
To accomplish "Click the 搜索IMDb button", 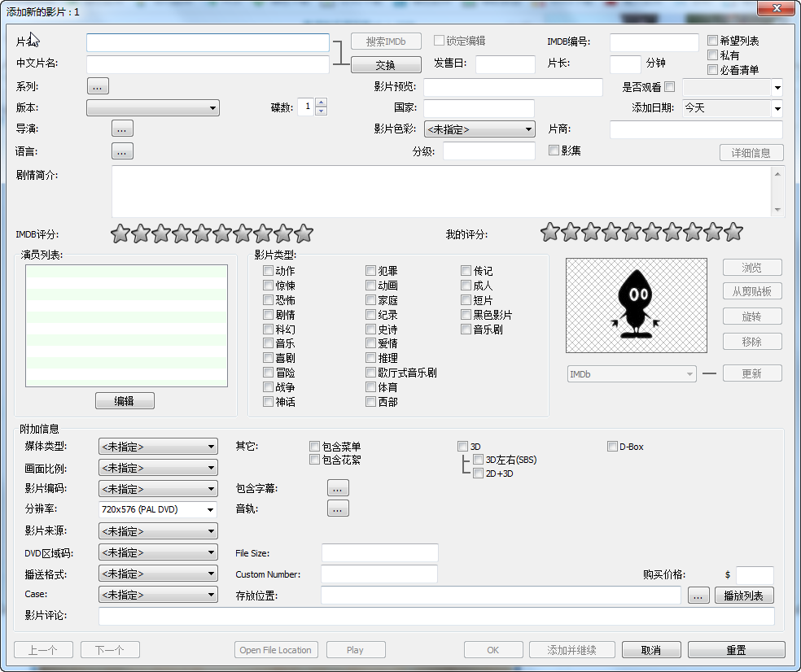I will [x=386, y=41].
